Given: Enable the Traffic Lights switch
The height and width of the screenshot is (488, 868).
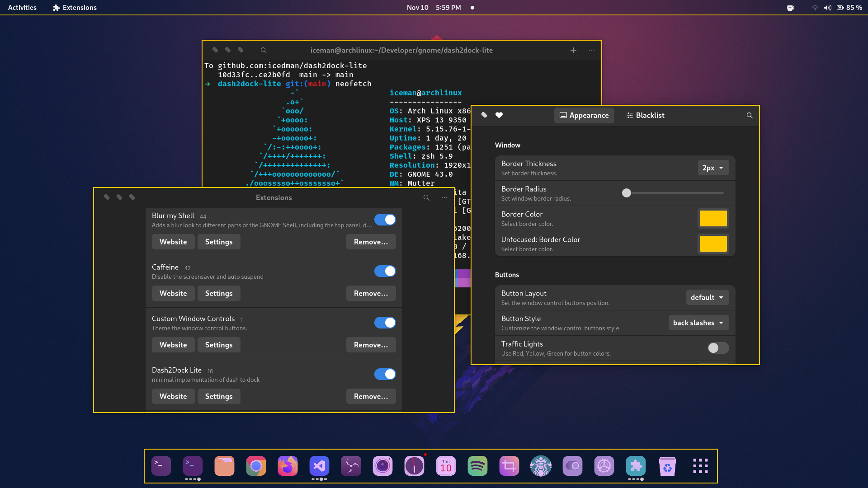Looking at the screenshot, I should point(717,347).
